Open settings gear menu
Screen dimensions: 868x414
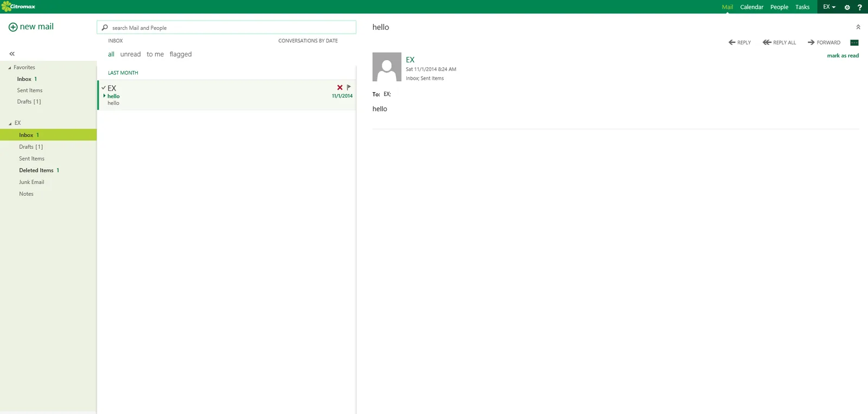pos(847,7)
